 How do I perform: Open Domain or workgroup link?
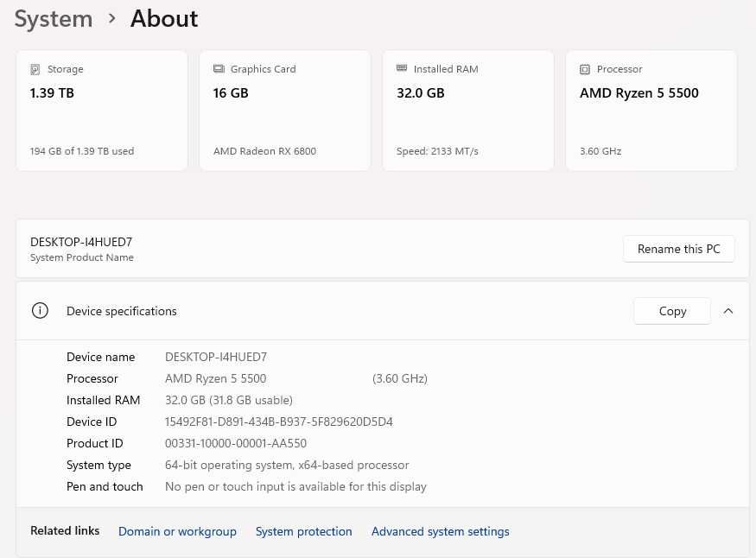click(177, 531)
